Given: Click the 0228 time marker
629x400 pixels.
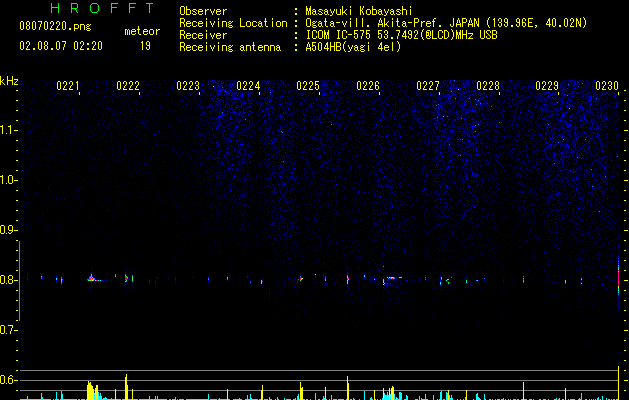Looking at the screenshot, I should point(488,86).
